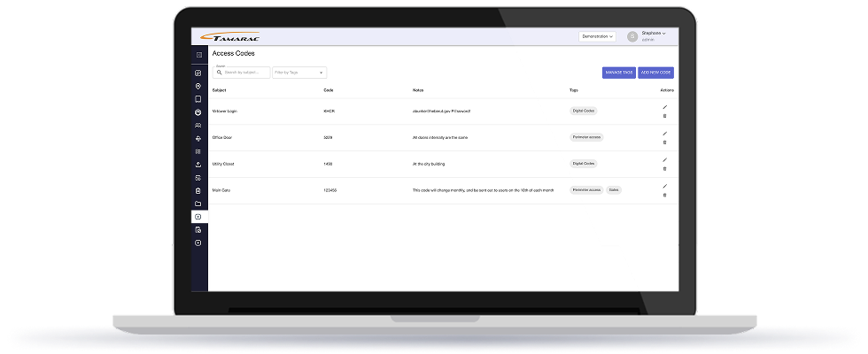The width and height of the screenshot is (868, 354).
Task: Click the 123456 code value
Action: (329, 190)
